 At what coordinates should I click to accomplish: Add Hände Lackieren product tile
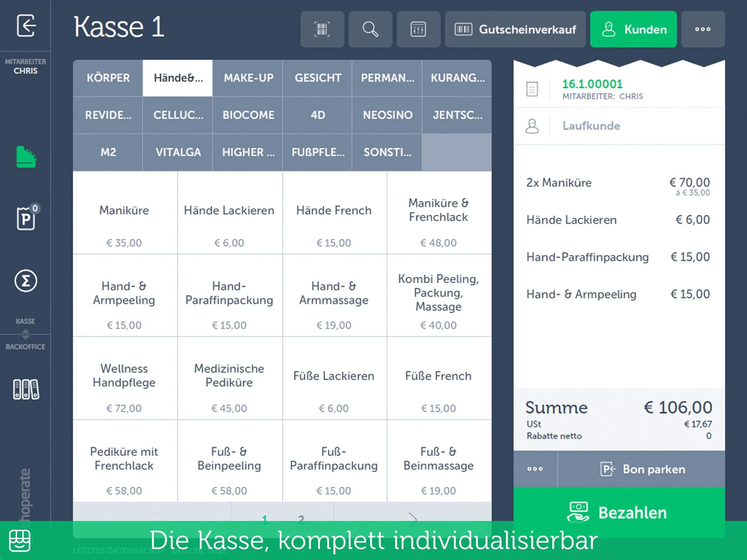230,213
